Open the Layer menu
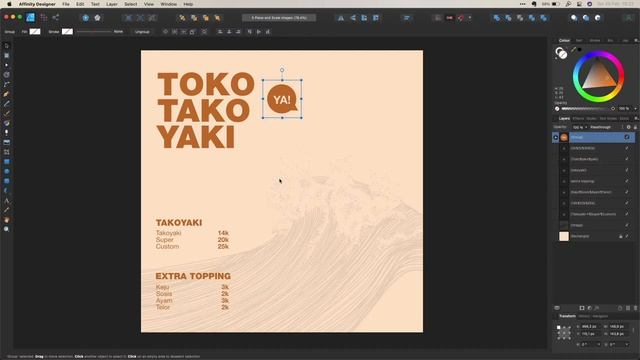 point(111,4)
